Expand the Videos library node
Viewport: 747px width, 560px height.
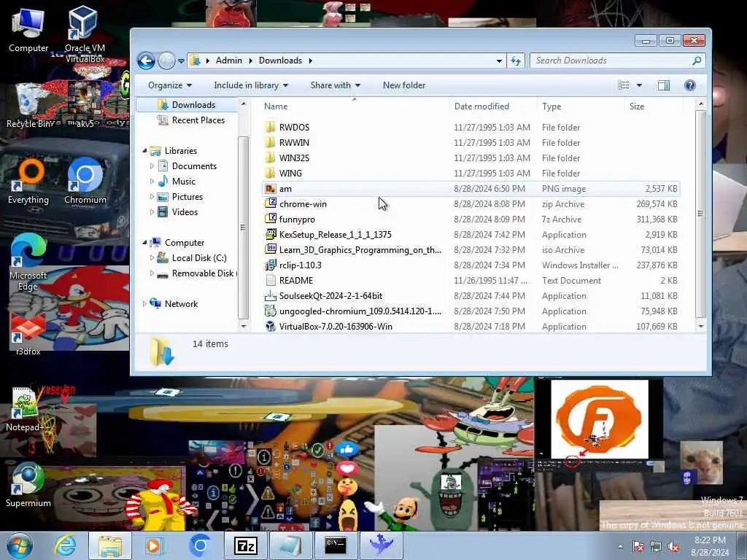(152, 212)
